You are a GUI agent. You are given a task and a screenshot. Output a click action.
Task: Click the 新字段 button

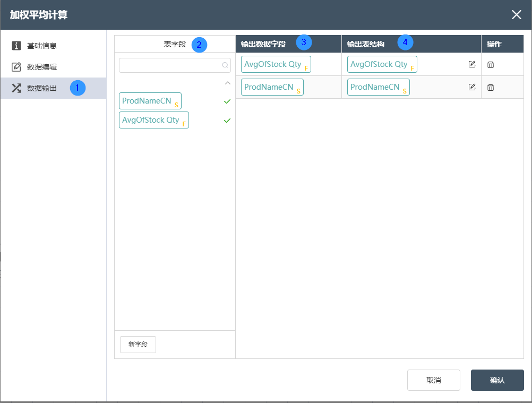pos(138,345)
